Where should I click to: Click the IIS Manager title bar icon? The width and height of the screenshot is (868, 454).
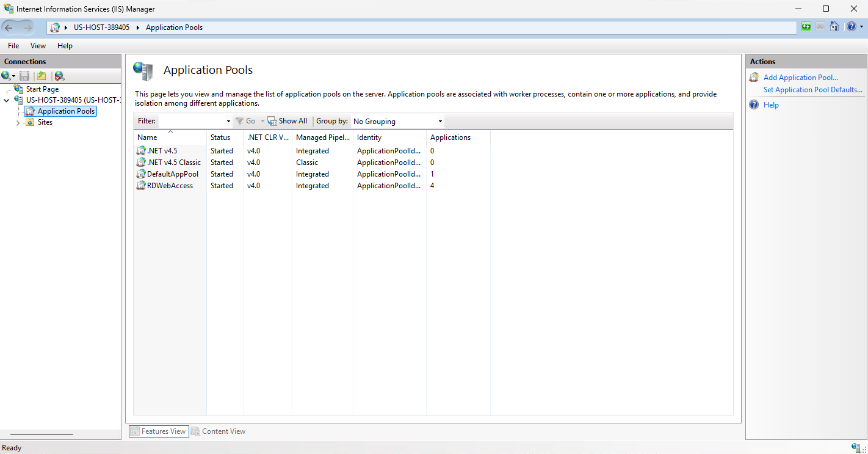[9, 9]
